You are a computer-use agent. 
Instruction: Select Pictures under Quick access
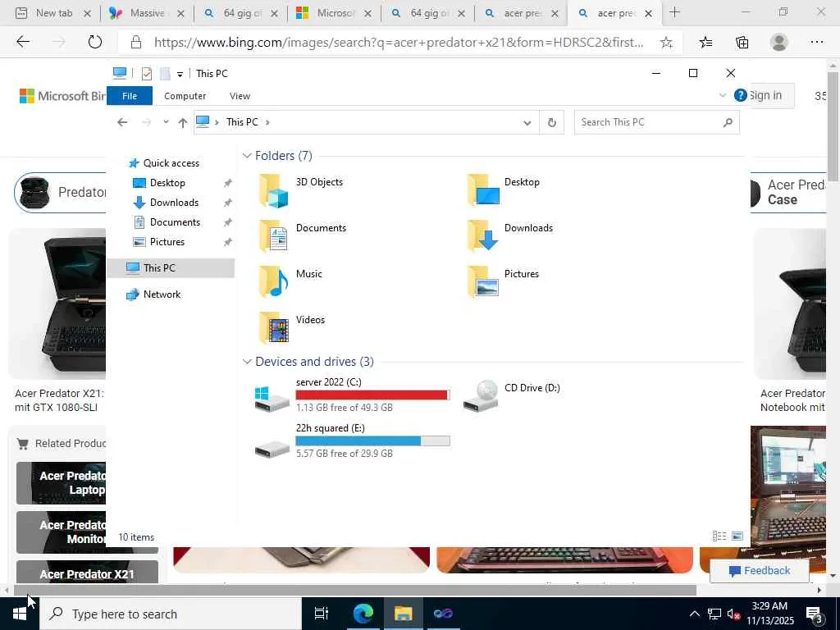point(167,242)
